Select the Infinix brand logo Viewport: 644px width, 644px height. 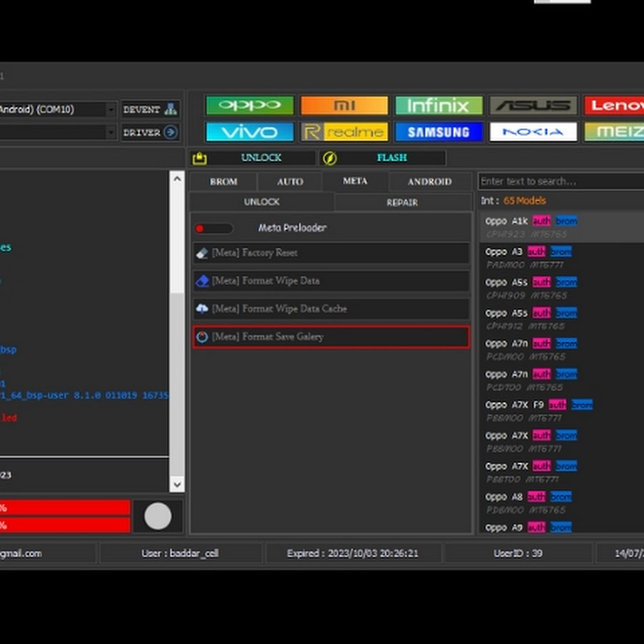(439, 106)
